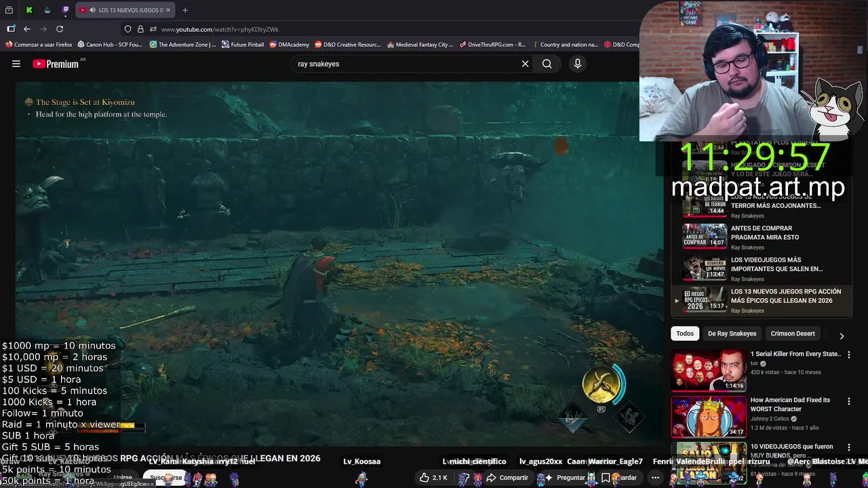This screenshot has height=488, width=868.
Task: Open Country and nation names bookmark
Action: (565, 45)
